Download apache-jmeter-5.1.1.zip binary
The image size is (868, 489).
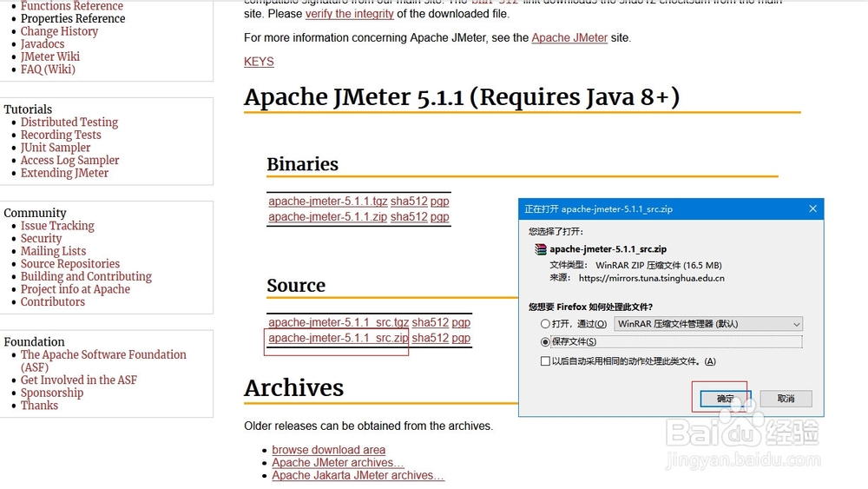click(x=328, y=216)
